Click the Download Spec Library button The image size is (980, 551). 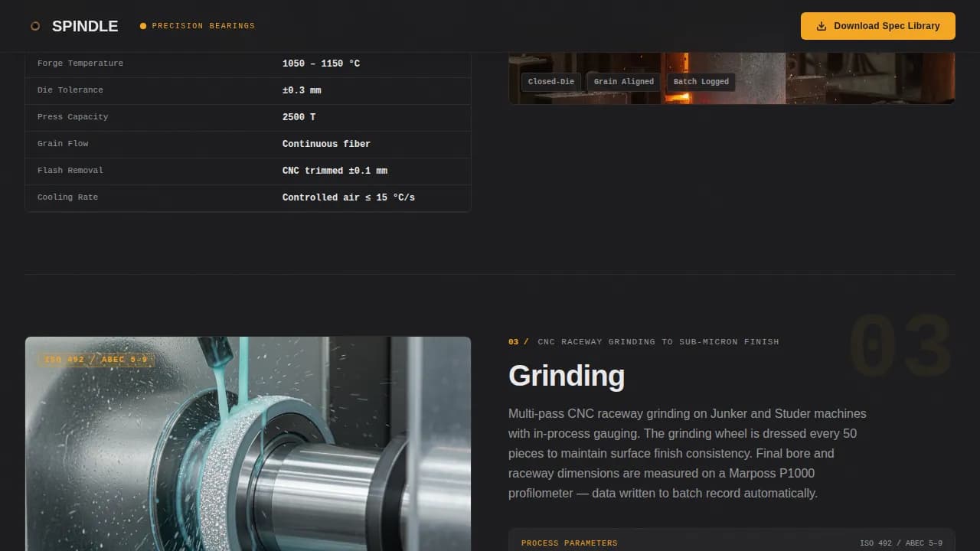[877, 25]
